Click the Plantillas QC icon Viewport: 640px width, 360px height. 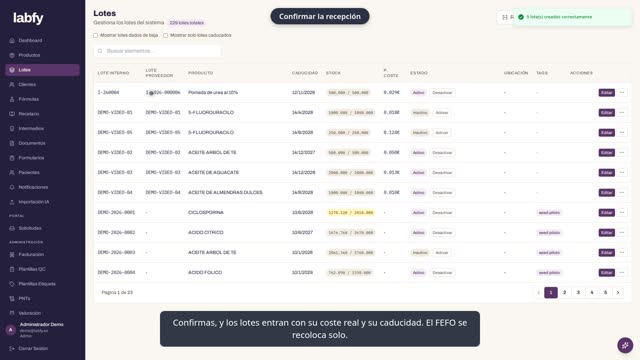pos(12,269)
